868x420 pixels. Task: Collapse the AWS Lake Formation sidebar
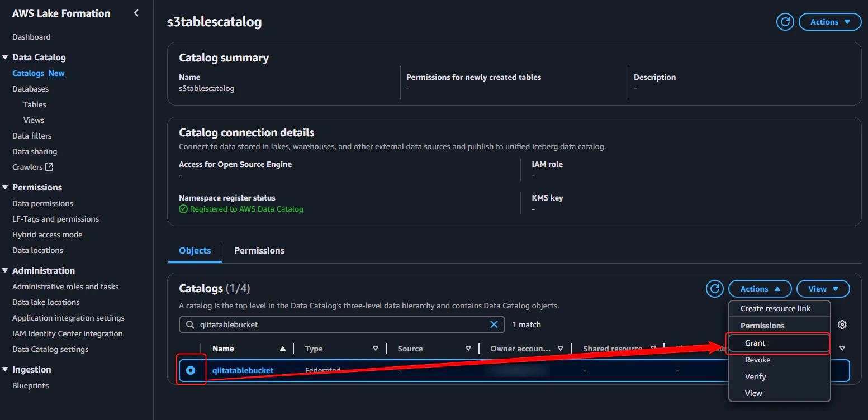click(x=136, y=13)
